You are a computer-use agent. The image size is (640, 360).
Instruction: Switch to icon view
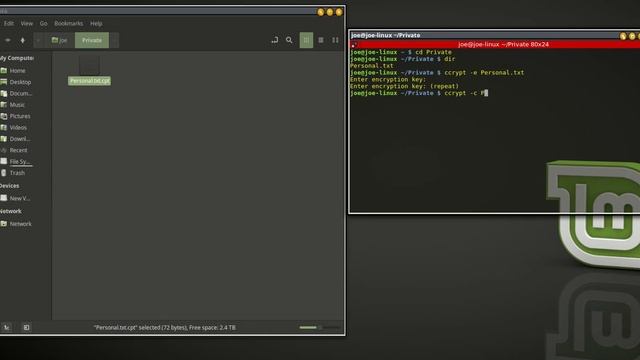[306, 40]
